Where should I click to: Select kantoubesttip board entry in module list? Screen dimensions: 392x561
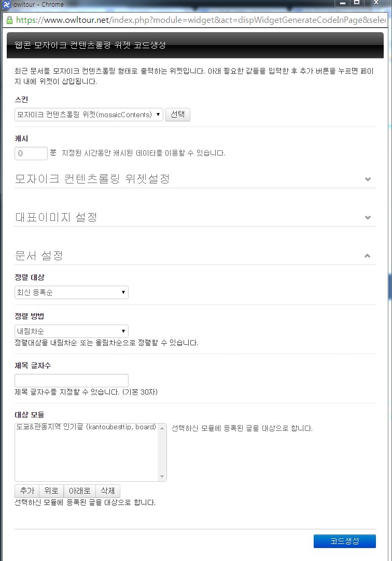click(x=86, y=427)
